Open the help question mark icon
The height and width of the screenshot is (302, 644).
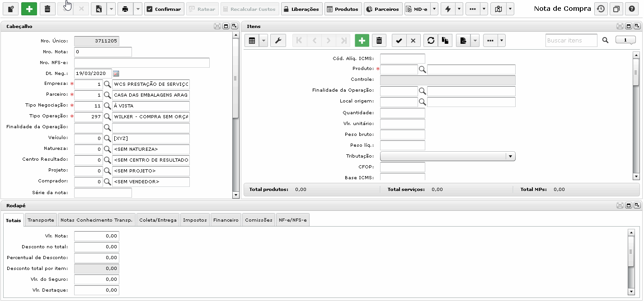(x=632, y=9)
